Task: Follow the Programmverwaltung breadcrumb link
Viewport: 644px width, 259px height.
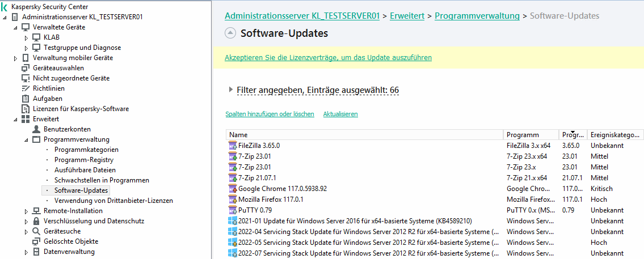Action: 477,16
